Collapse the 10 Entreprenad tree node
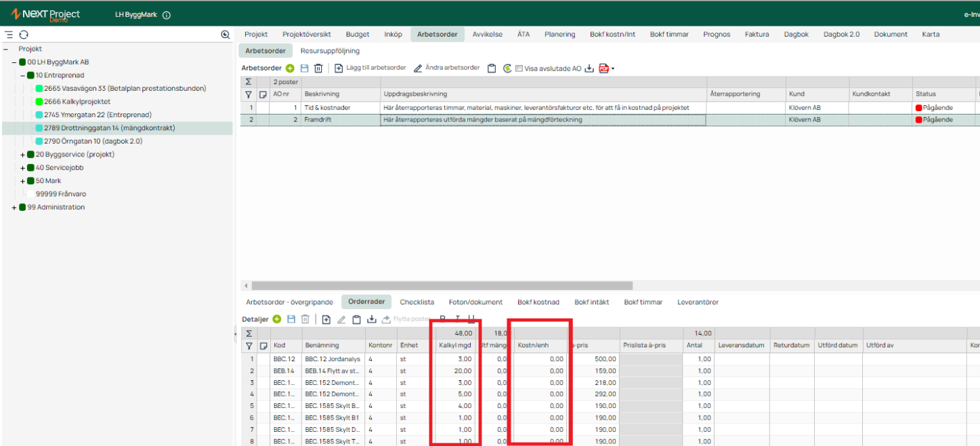Viewport: 980px width, 446px height. (22, 75)
